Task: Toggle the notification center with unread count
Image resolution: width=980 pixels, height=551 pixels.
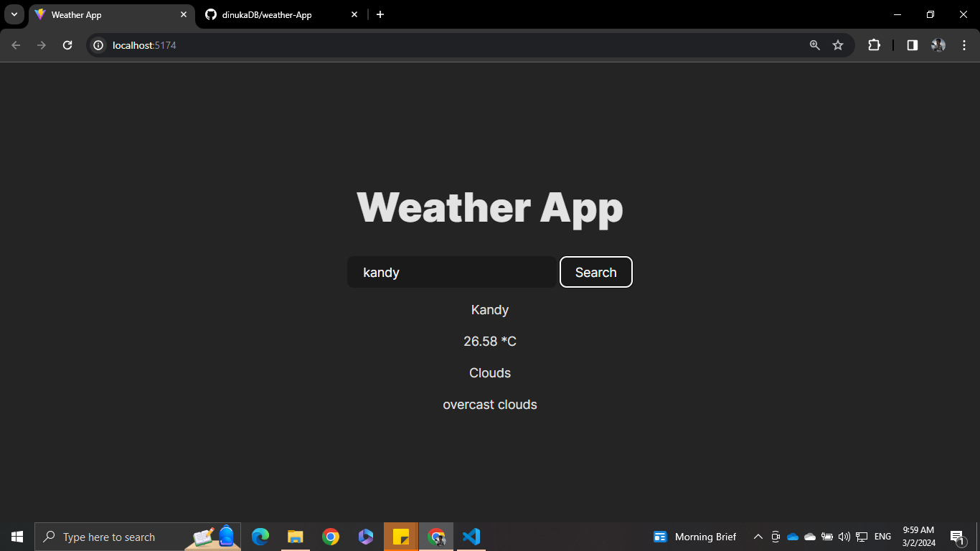Action: pyautogui.click(x=956, y=536)
